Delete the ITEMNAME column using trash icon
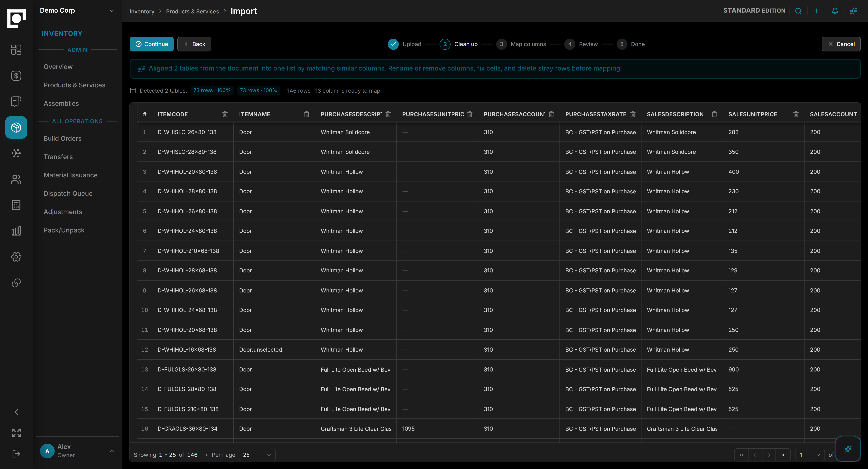 (x=307, y=114)
